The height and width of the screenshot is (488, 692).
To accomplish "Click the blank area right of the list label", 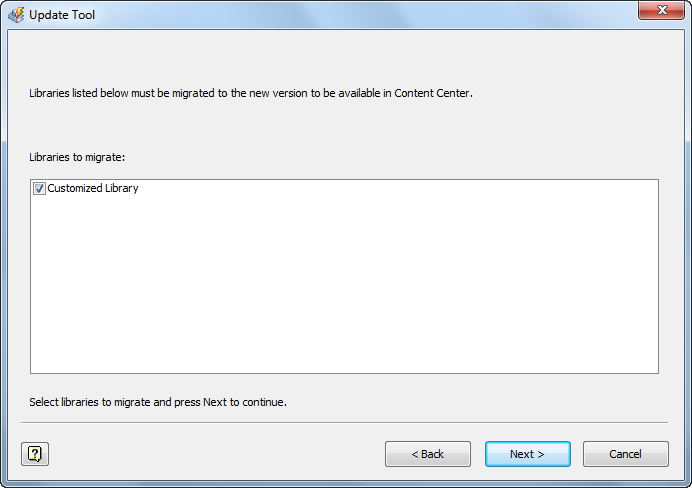I will click(x=400, y=157).
